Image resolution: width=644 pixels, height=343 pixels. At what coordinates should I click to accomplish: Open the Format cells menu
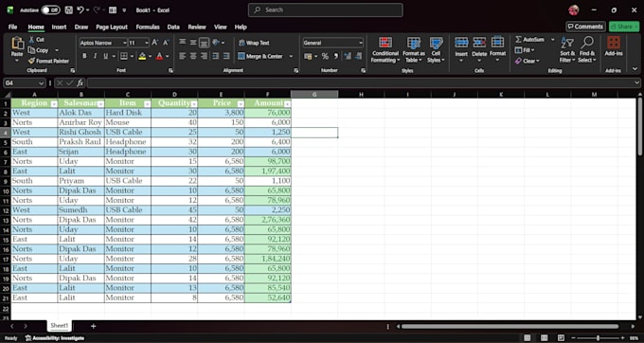[x=497, y=50]
